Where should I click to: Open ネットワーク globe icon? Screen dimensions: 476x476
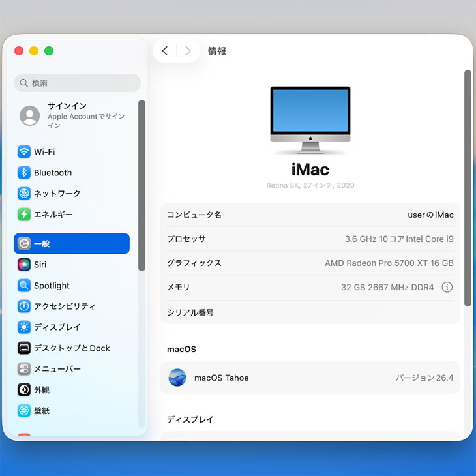click(24, 194)
